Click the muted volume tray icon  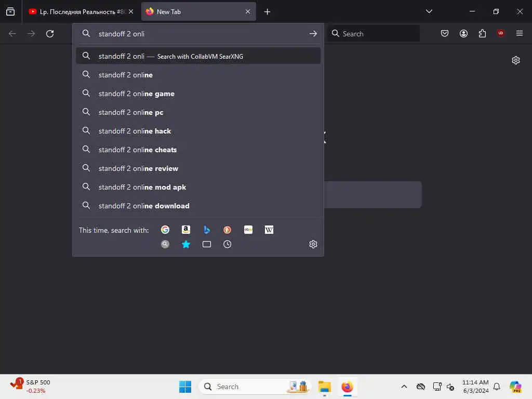[450, 387]
